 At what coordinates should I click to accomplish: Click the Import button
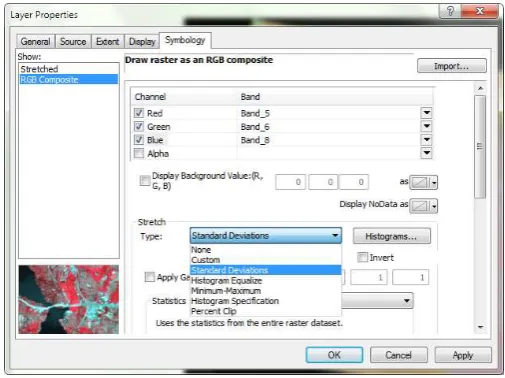tap(451, 66)
